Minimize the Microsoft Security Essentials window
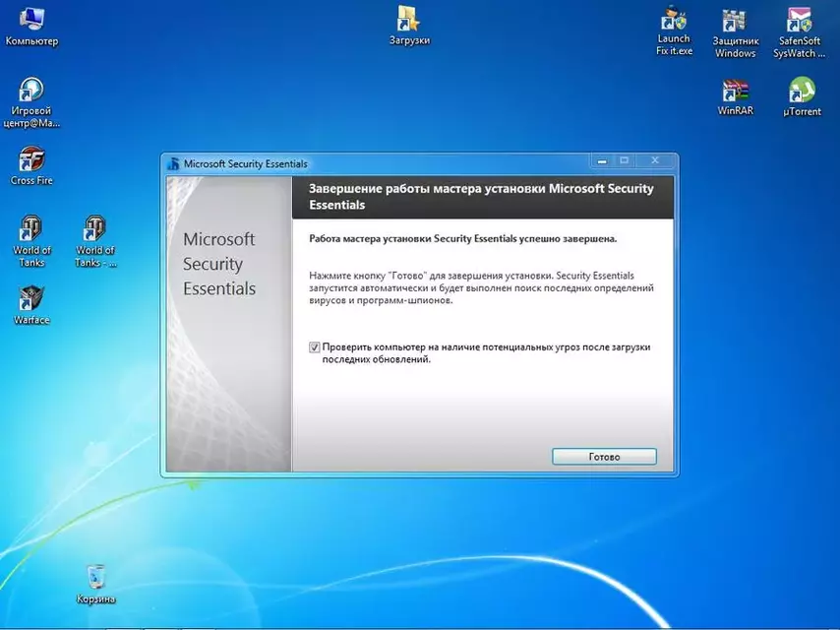 click(603, 160)
